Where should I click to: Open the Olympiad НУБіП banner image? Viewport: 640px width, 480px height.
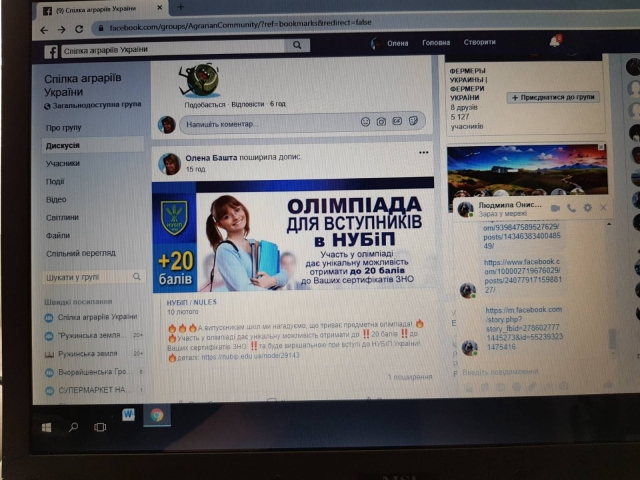pyautogui.click(x=293, y=235)
